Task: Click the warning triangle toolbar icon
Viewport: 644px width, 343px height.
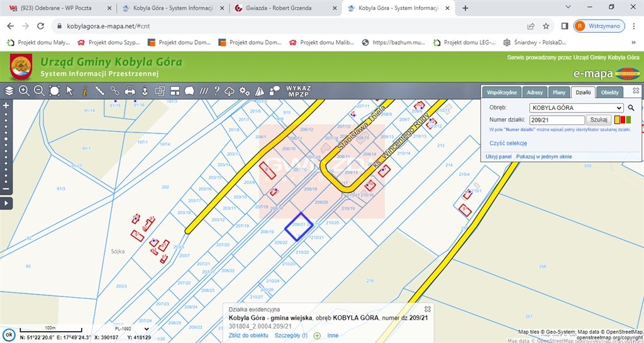Action: (260, 91)
